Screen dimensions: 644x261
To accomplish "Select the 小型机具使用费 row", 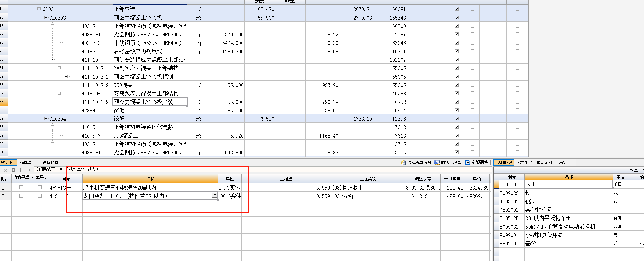I will click(569, 235).
